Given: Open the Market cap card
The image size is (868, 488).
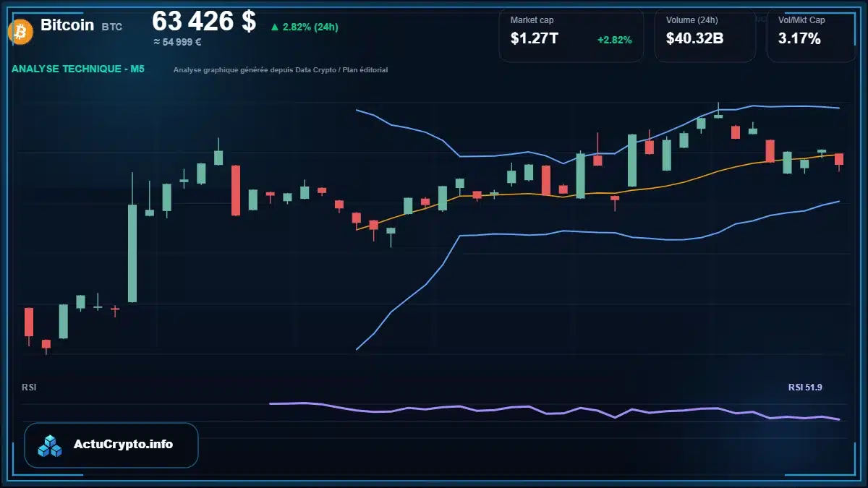Looking at the screenshot, I should click(571, 35).
